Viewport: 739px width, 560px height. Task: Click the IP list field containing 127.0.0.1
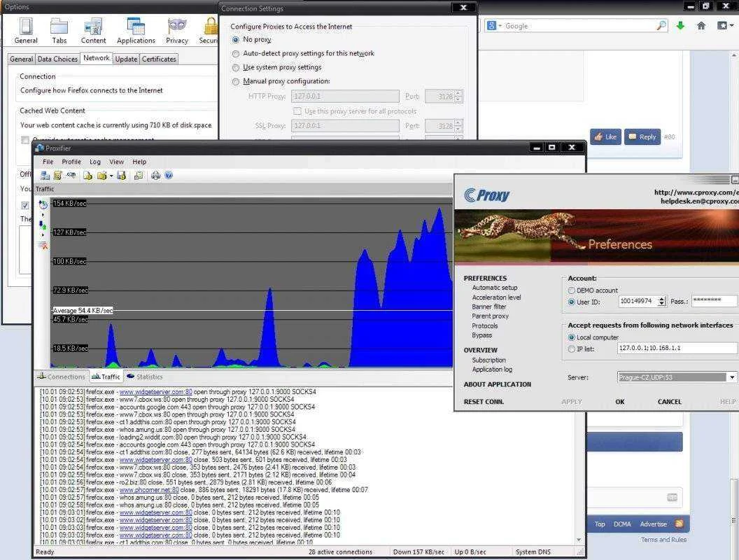pyautogui.click(x=677, y=348)
